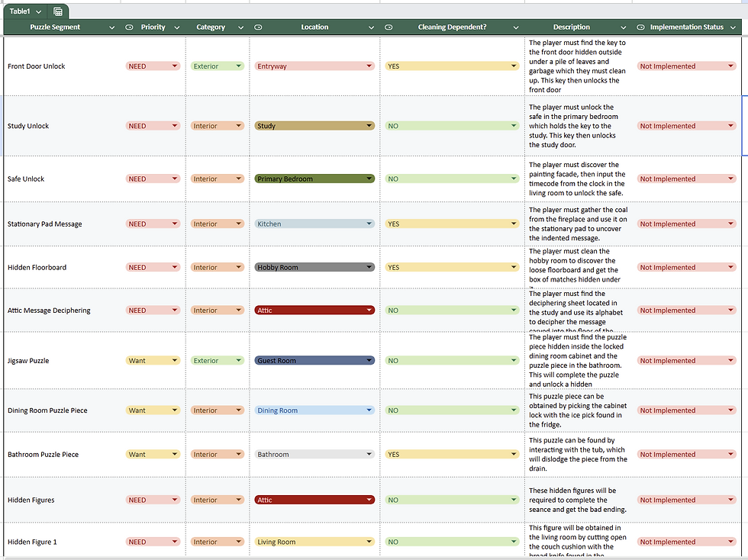Screen dimensions: 748x560
Task: Open the Entryway location dropdown chip
Action: [x=314, y=66]
